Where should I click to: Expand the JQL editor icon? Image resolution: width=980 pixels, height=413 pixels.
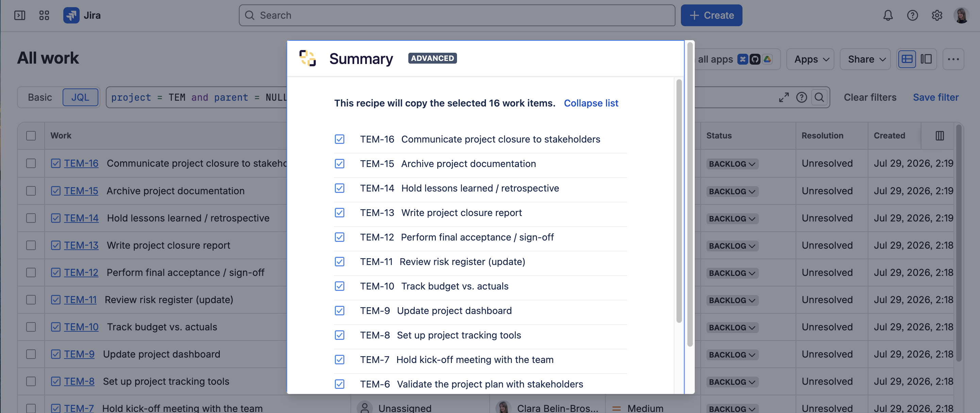784,97
